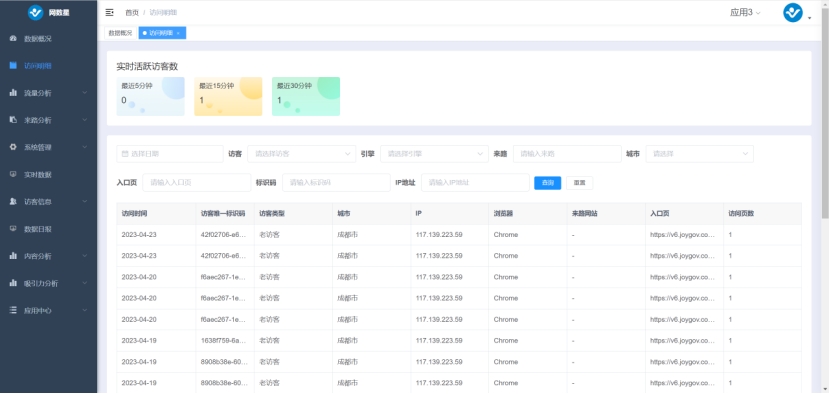830x394 pixels.
Task: Focus the 请输入标识码 input field
Action: coord(336,182)
